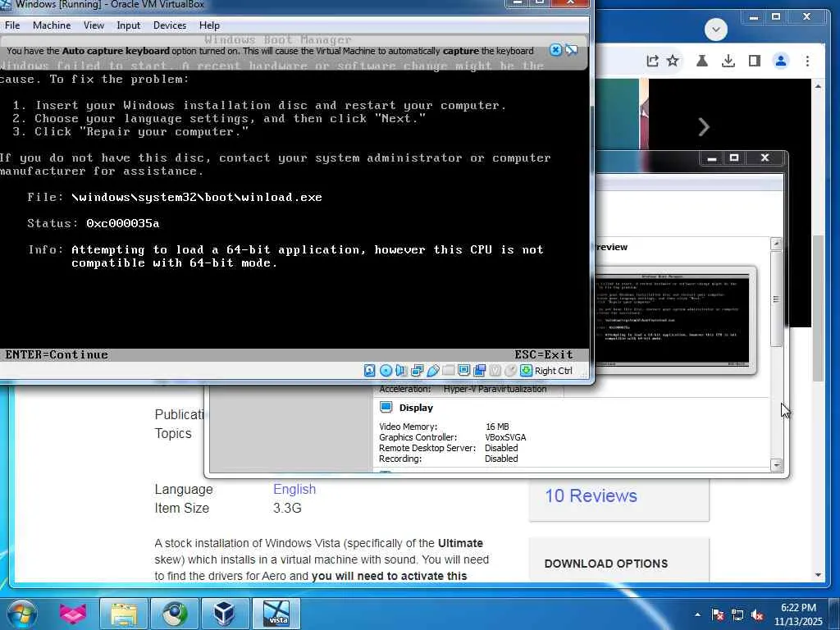Dismiss the auto capture keyboard notification
The width and height of the screenshot is (840, 630).
tap(555, 50)
